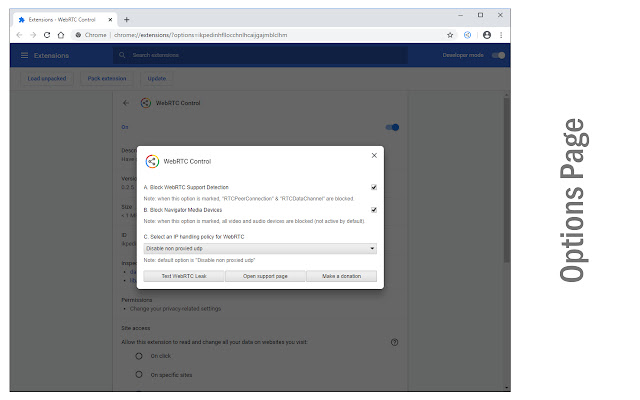Screen dimensions: 640x400
Task: Open a new browser tab
Action: 126,16
